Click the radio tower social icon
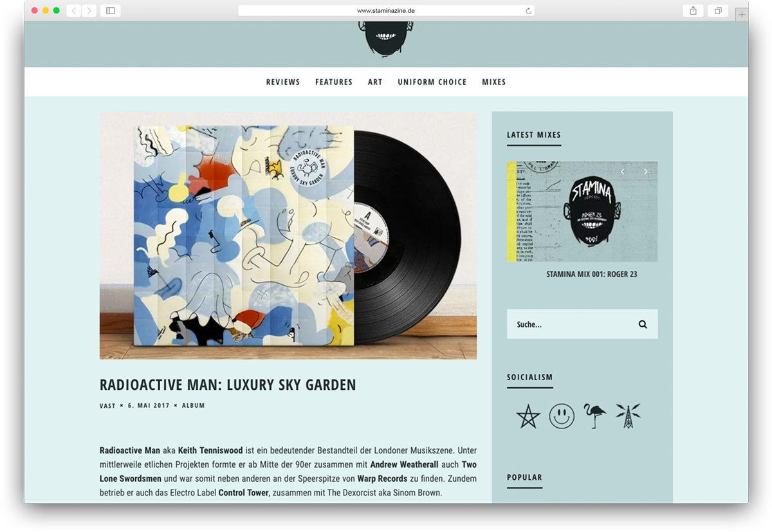The width and height of the screenshot is (772, 532). (x=628, y=416)
